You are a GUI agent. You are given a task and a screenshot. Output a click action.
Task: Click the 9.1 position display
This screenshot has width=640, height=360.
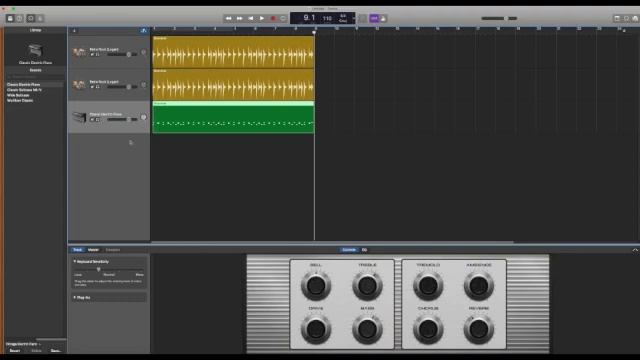pyautogui.click(x=309, y=18)
